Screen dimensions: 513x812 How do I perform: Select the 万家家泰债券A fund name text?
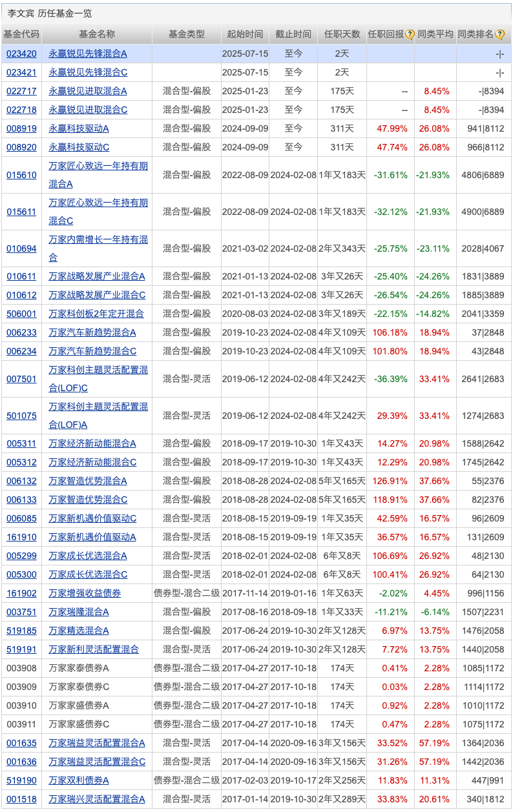coord(79,668)
